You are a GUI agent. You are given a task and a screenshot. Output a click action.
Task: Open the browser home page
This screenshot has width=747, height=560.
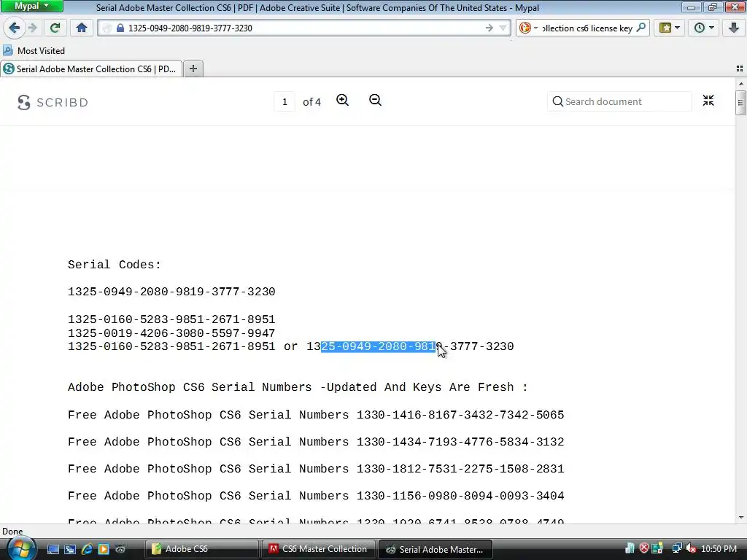coord(82,28)
